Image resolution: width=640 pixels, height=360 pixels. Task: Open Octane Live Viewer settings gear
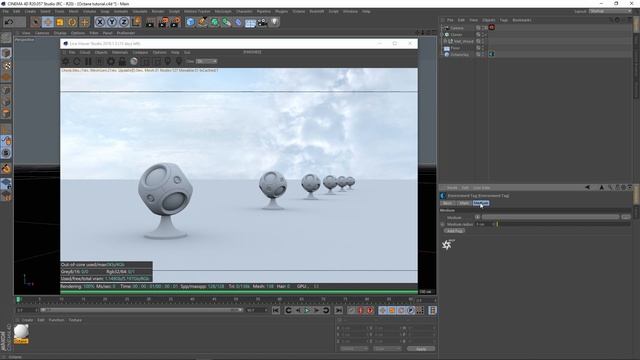tap(111, 62)
